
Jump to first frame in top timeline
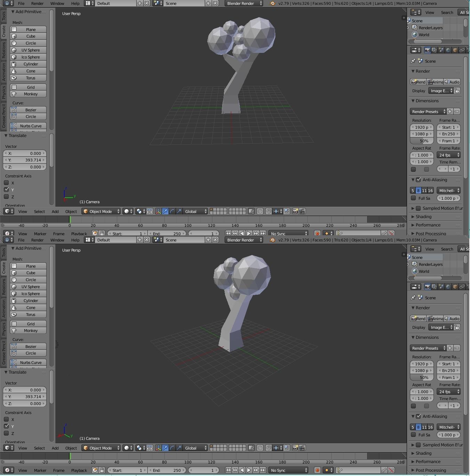click(x=228, y=233)
